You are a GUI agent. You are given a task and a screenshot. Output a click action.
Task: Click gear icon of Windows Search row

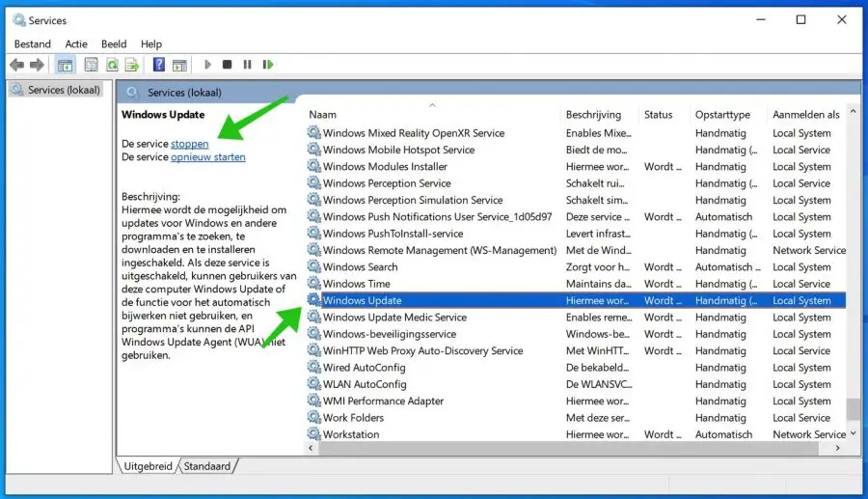(x=313, y=266)
